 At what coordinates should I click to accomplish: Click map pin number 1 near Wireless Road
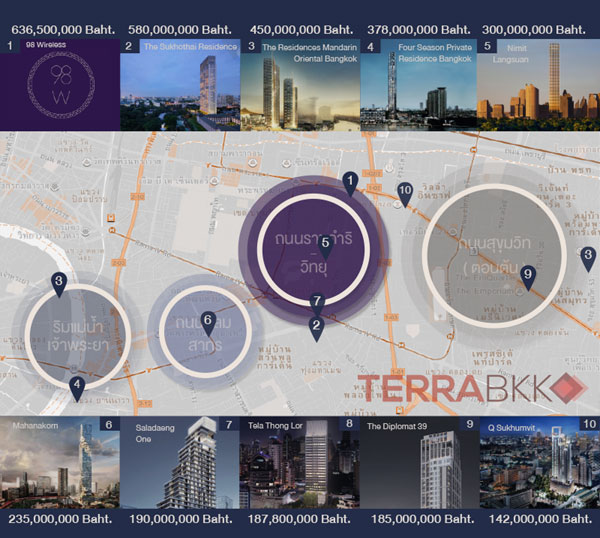pyautogui.click(x=350, y=184)
